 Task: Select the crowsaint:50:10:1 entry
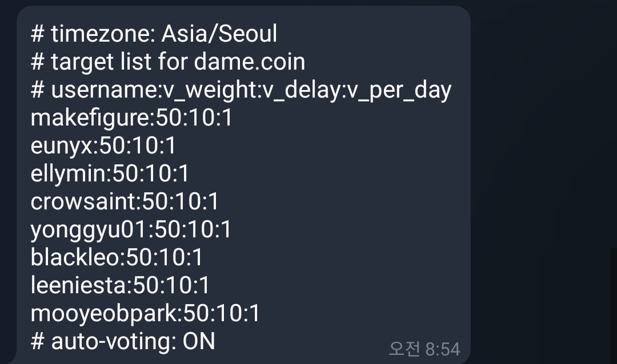click(x=125, y=202)
